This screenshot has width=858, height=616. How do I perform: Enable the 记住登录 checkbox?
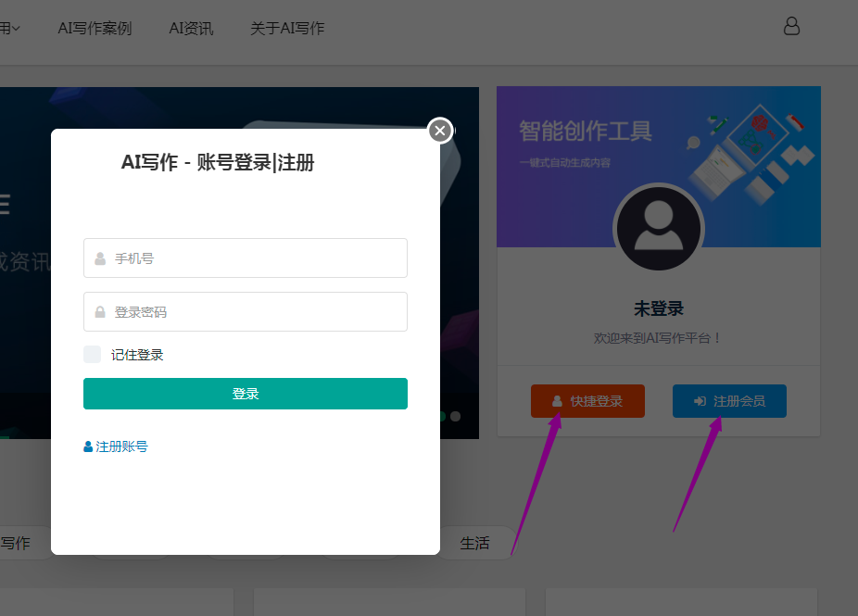[92, 355]
